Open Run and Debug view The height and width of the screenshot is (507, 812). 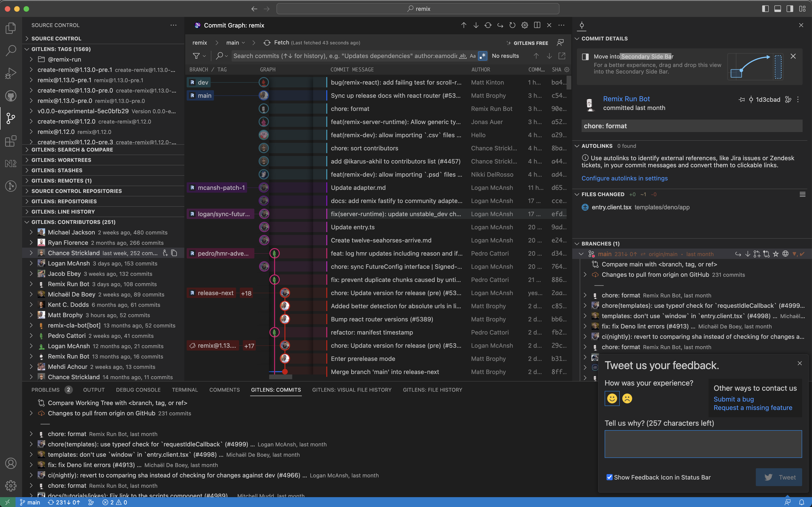[11, 73]
